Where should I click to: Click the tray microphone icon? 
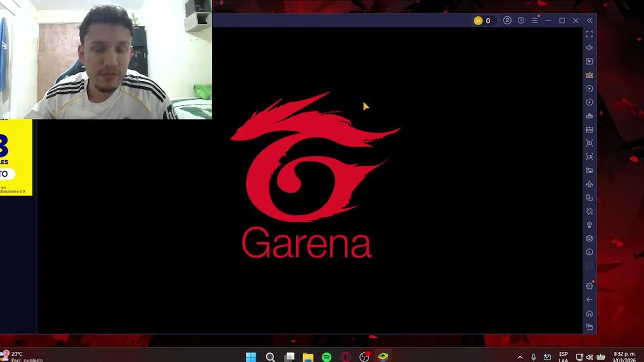[533, 357]
